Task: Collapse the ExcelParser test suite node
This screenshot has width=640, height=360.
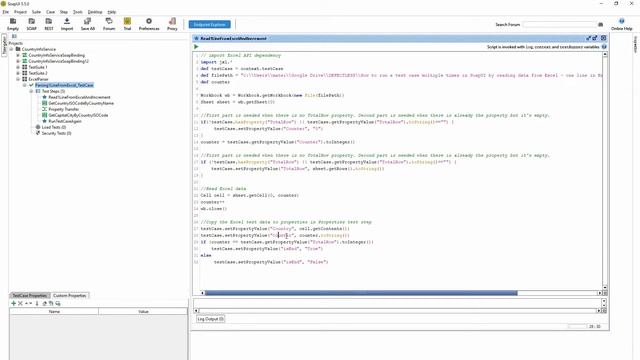Action: pos(18,79)
